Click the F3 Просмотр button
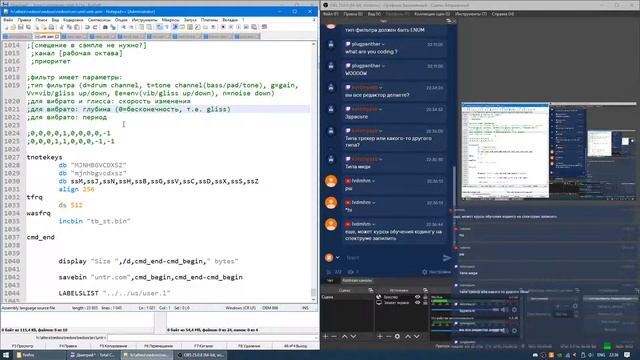 coord(23,346)
